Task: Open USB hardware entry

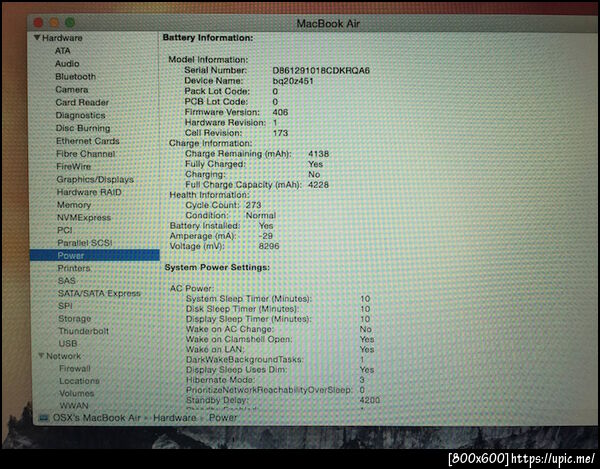Action: pos(68,344)
